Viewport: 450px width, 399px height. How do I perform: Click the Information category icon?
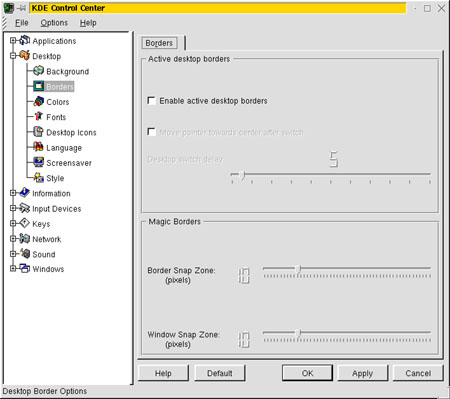[24, 193]
